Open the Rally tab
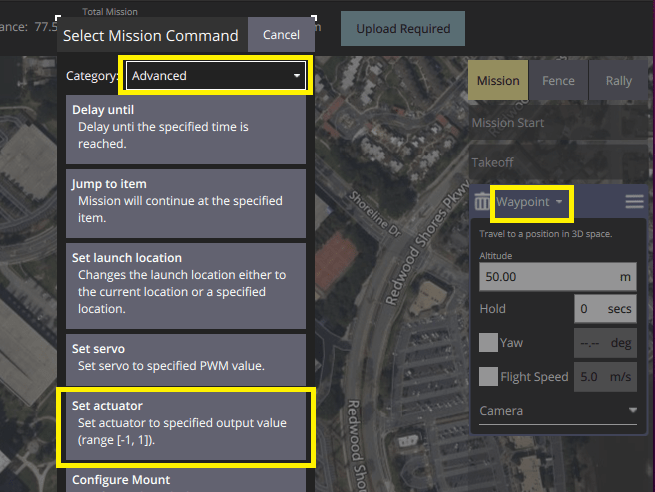 click(x=618, y=81)
